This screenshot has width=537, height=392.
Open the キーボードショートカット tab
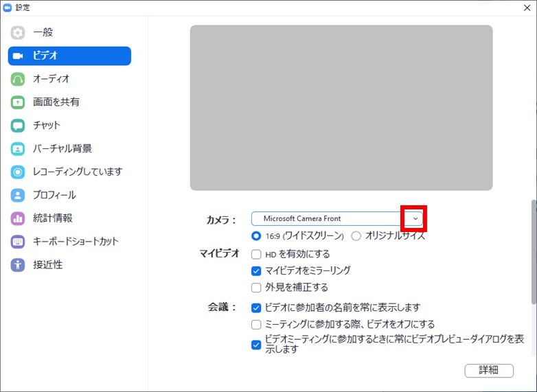[x=69, y=242]
